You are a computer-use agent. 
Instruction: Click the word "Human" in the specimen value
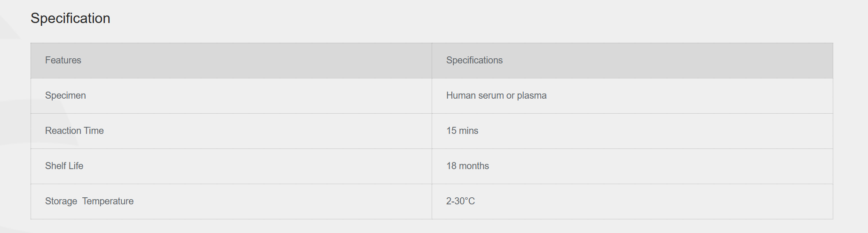coord(461,95)
